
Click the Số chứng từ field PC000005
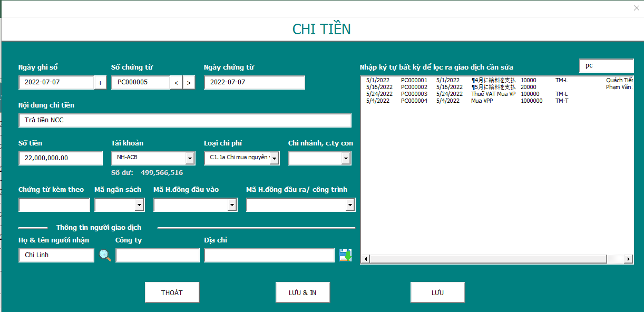(141, 83)
